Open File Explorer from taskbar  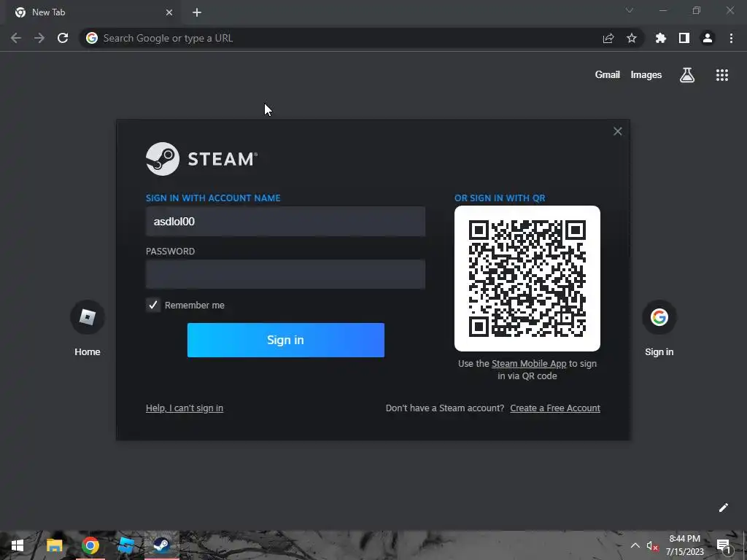54,545
